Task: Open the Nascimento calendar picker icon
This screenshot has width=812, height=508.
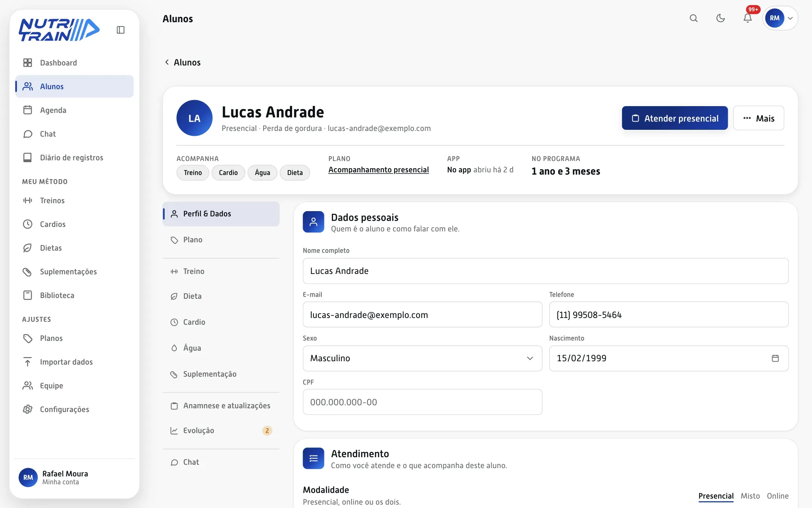Action: click(775, 358)
